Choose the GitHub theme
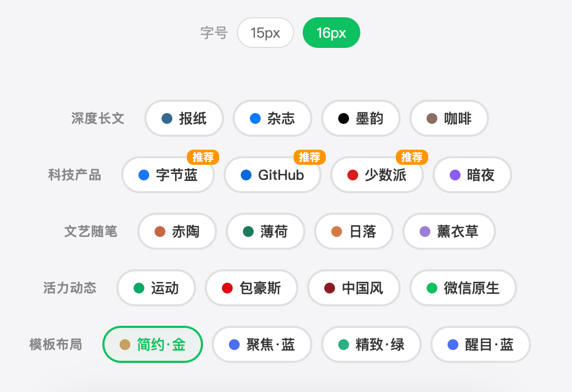 click(x=273, y=175)
